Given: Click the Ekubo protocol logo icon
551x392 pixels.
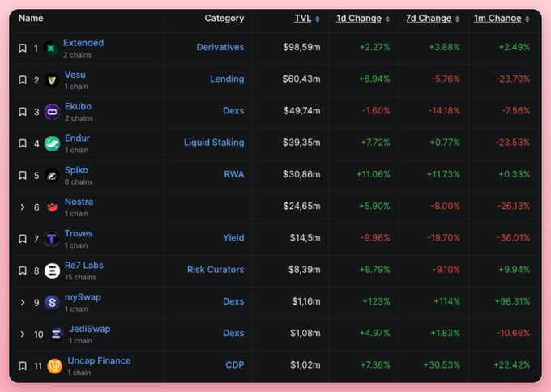Looking at the screenshot, I should click(52, 112).
